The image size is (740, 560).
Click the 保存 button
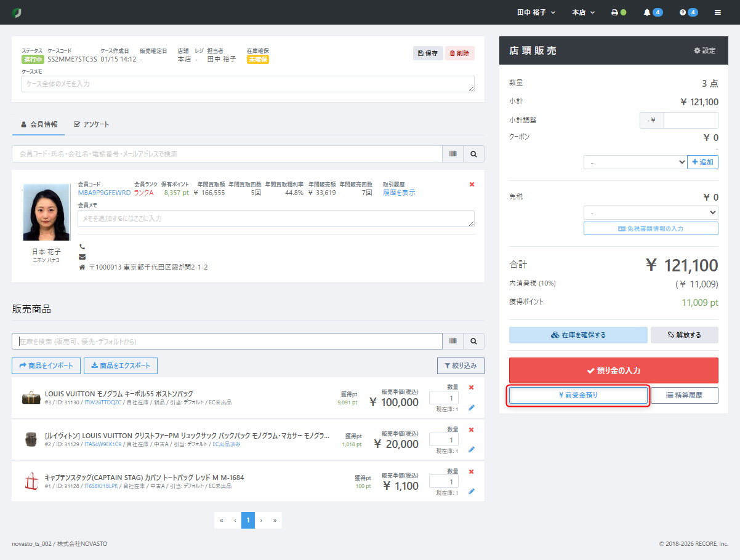tap(428, 54)
